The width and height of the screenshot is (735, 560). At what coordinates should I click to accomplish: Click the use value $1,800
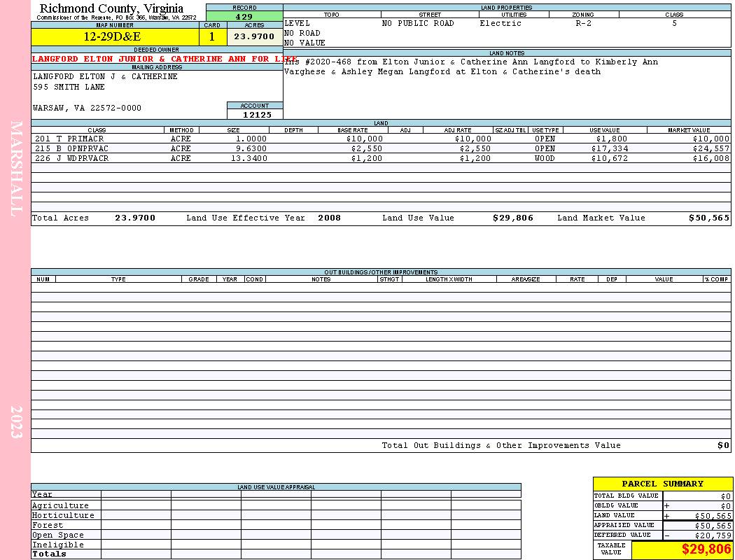pos(612,139)
